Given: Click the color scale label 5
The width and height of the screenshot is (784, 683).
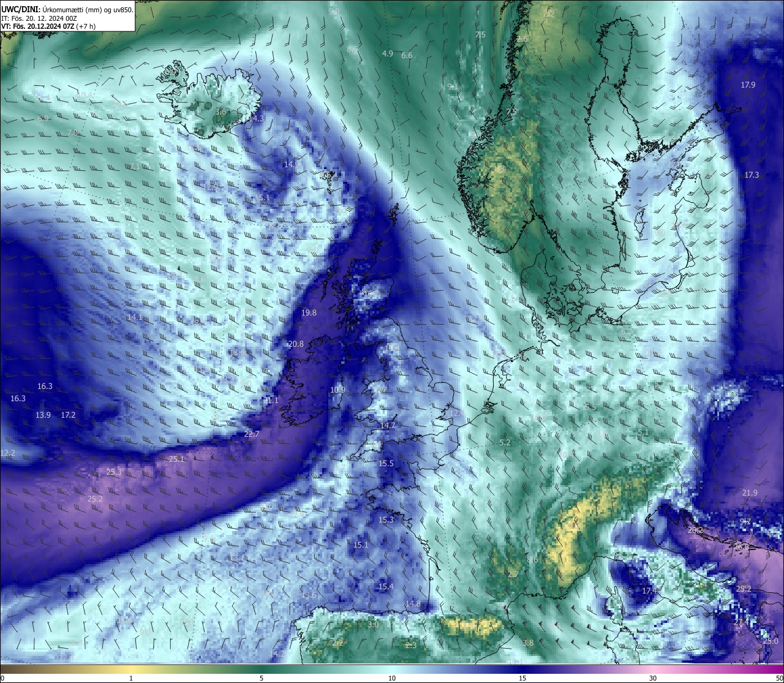Looking at the screenshot, I should [262, 678].
